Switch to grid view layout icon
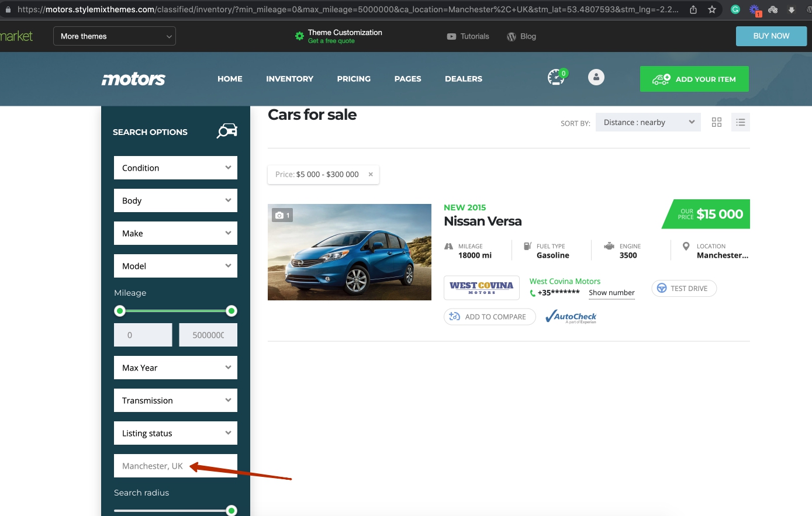The width and height of the screenshot is (812, 516). click(x=716, y=122)
